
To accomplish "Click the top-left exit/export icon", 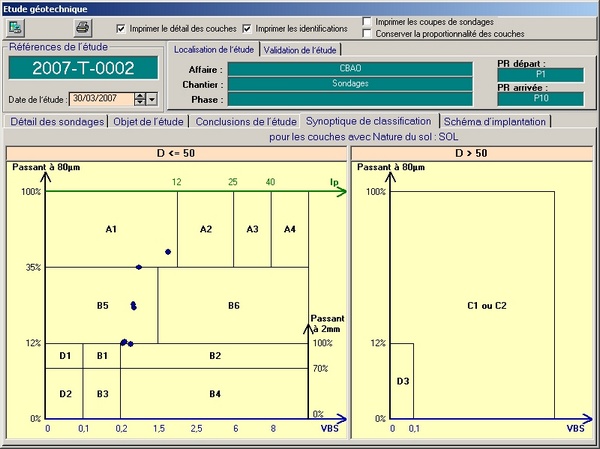I will 19,28.
